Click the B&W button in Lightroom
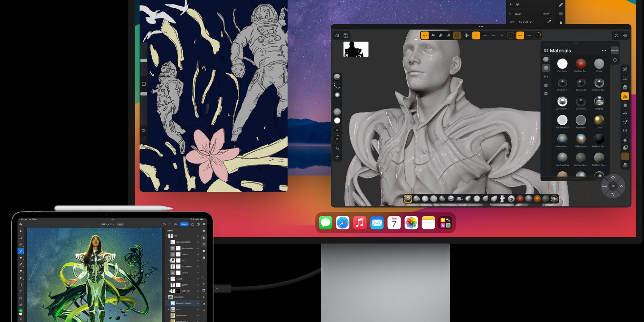 (x=546, y=14)
